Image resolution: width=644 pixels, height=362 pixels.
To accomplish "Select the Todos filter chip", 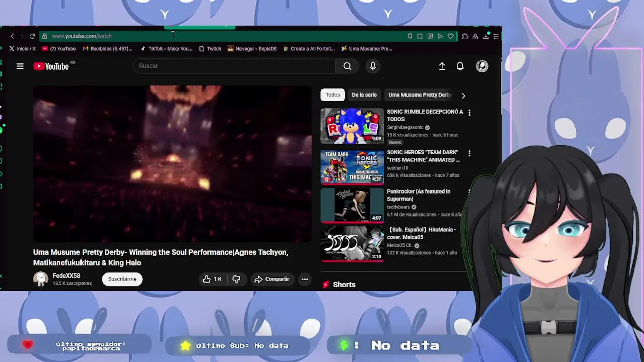I will (x=333, y=95).
